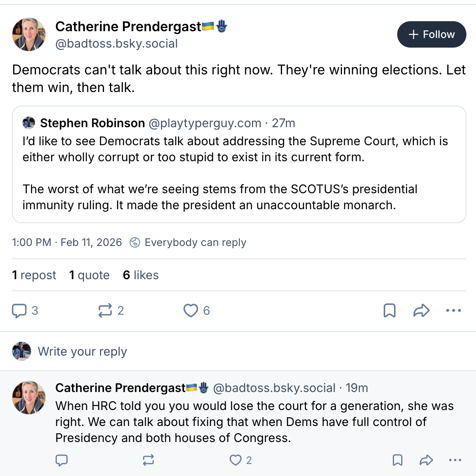Open main post's three-dot more options
476x476 pixels.
click(x=454, y=310)
